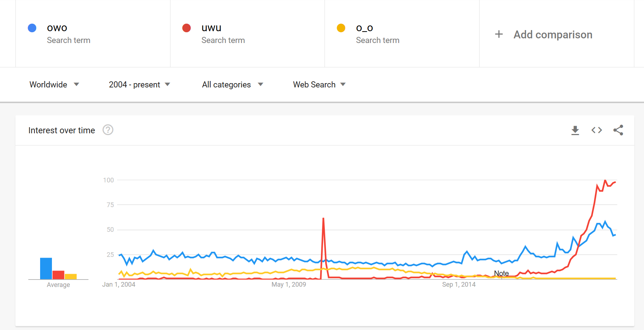Click the Note marker on the chart

(x=501, y=273)
